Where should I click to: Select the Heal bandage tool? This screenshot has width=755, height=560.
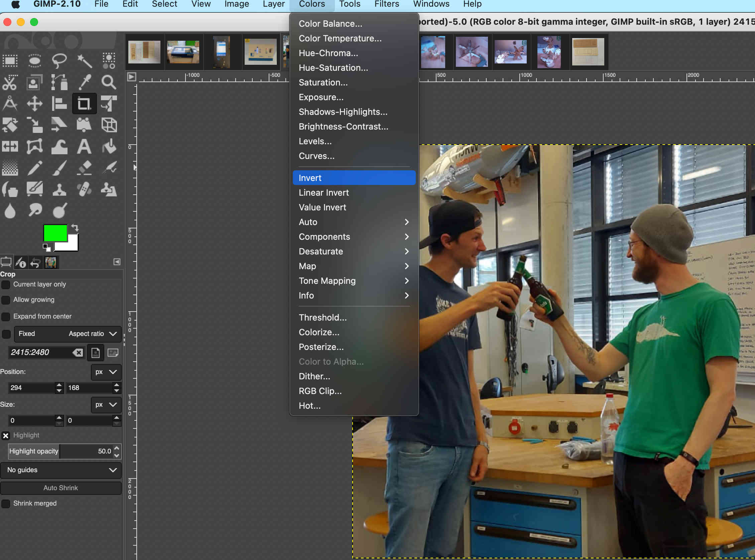tap(84, 189)
